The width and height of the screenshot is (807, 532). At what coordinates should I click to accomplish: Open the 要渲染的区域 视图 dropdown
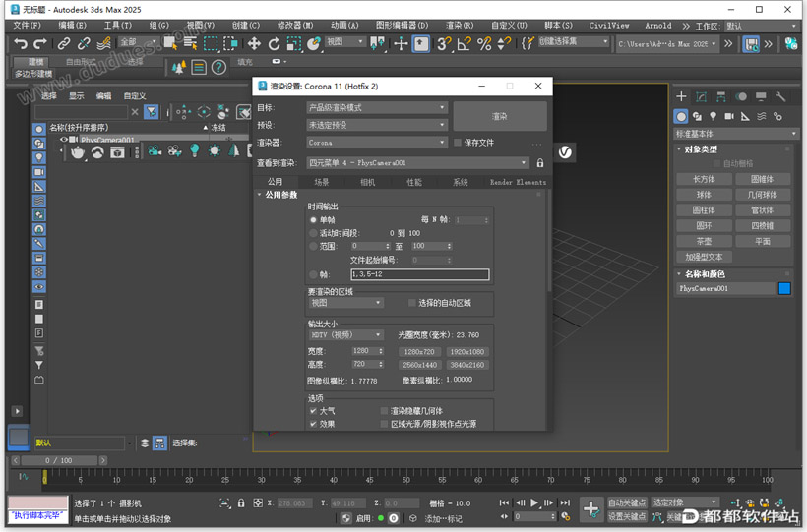(x=345, y=303)
